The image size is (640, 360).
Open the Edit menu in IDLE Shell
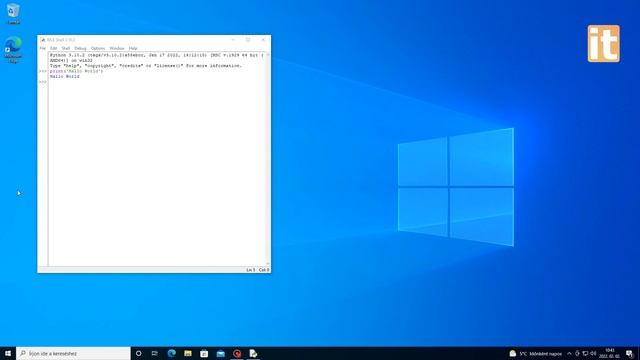(53, 48)
